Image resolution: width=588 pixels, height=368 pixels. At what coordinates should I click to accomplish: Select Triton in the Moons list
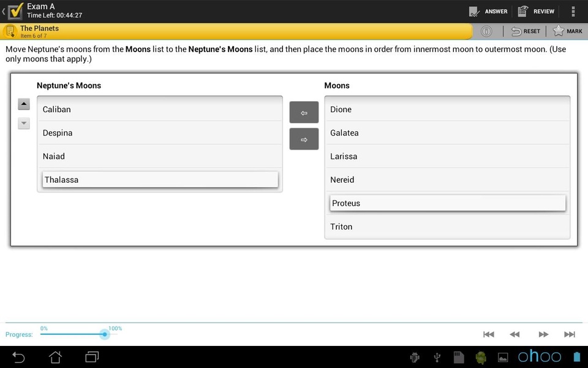[447, 227]
